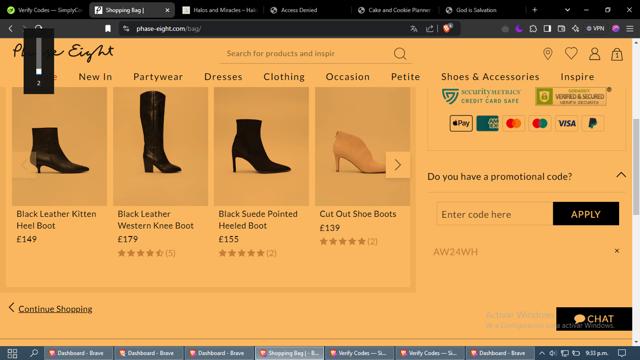Open a new browser tab
640x360 pixels.
tap(535, 10)
